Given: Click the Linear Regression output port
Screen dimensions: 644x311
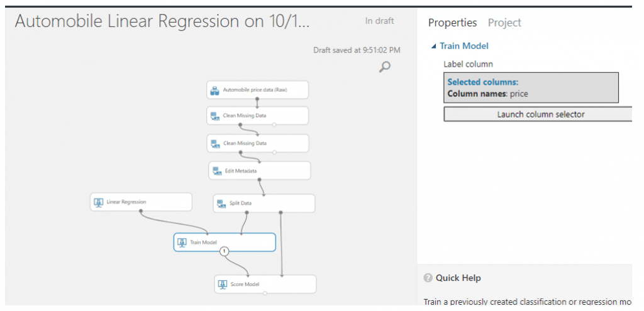Looking at the screenshot, I should [x=140, y=211].
